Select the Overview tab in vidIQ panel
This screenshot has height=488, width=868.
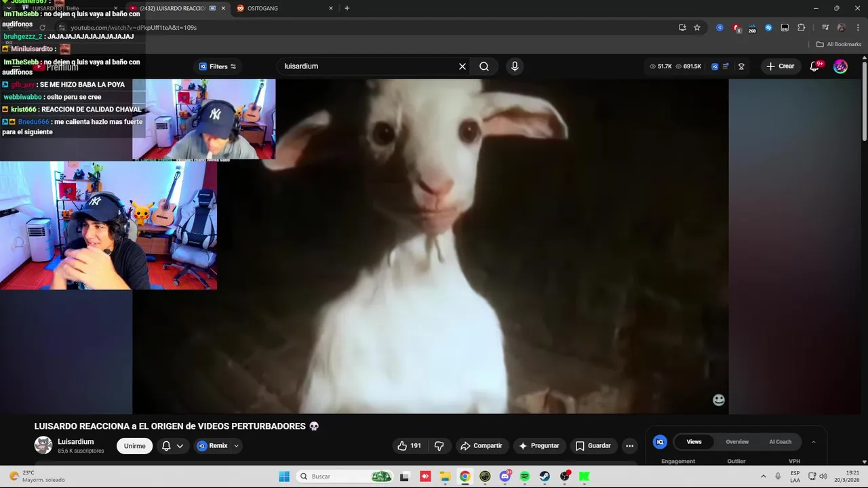point(737,442)
